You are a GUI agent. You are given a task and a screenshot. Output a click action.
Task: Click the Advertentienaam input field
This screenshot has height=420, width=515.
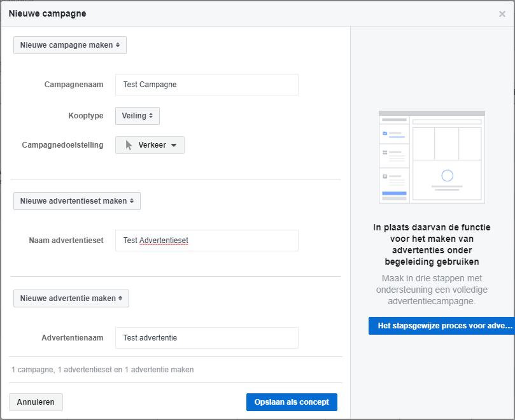point(207,338)
